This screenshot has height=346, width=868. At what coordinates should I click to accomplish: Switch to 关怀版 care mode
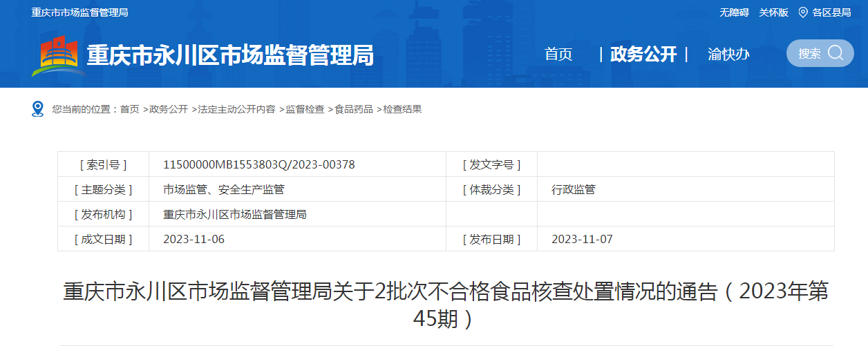tap(773, 12)
